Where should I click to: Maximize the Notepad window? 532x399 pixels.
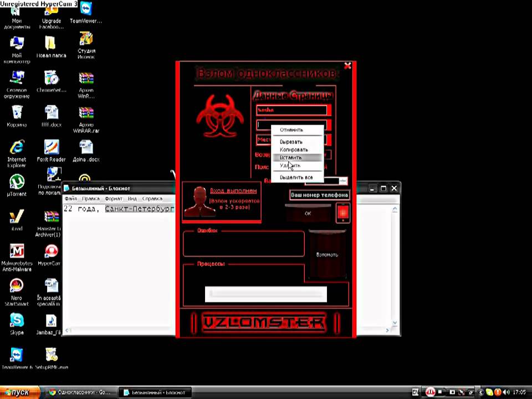pyautogui.click(x=383, y=188)
